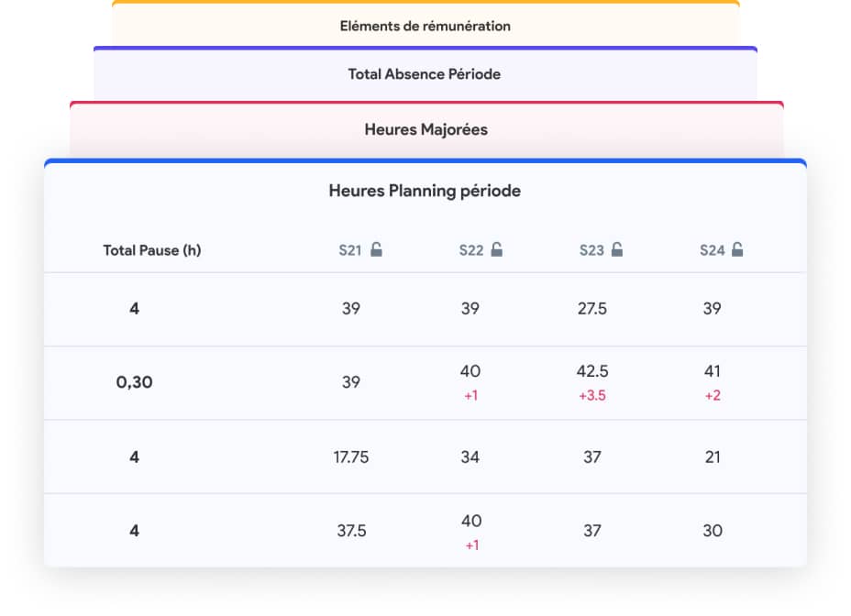This screenshot has height=616, width=851.
Task: Select the 0,30 pause value cell
Action: click(135, 382)
